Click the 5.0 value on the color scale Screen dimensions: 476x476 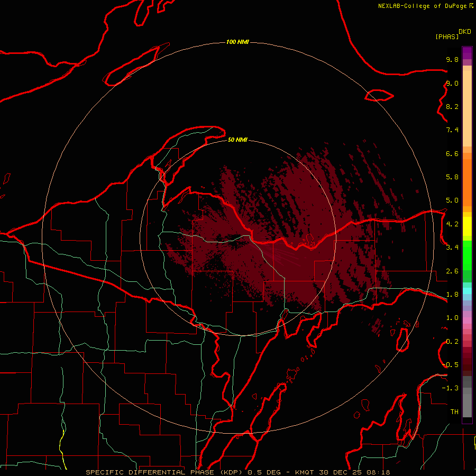(452, 200)
